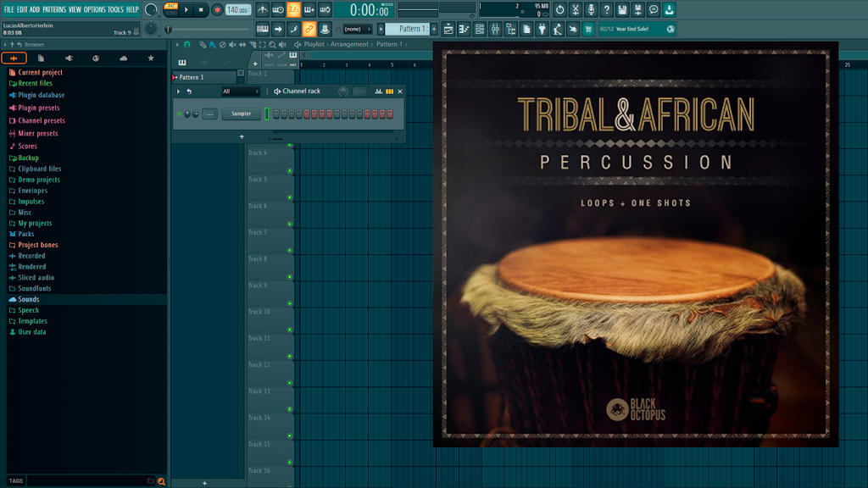The image size is (868, 488).
Task: Toggle the metronome icon
Action: click(263, 9)
